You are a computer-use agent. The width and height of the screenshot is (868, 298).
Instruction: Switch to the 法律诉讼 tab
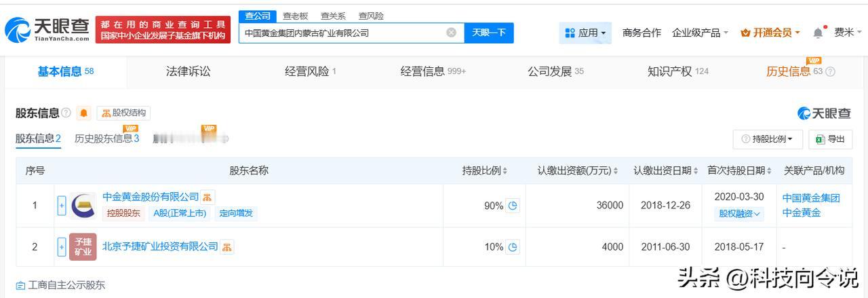188,71
